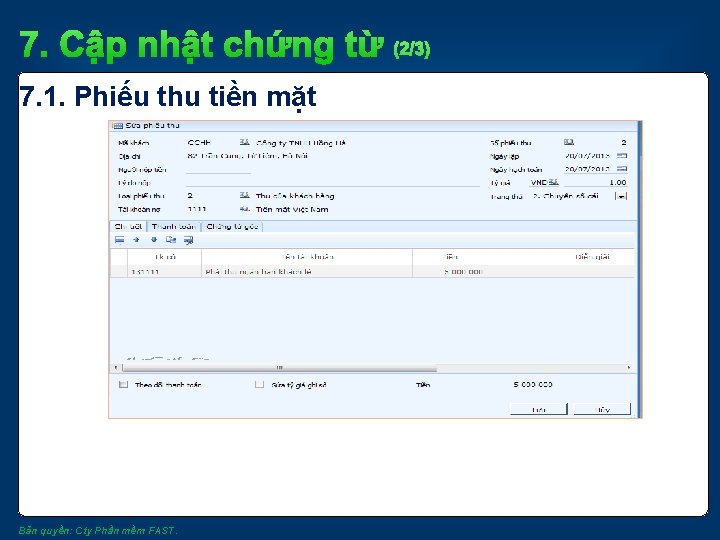Click the total Tiền value at bottom
Viewport: 720px width, 540px height.
point(533,384)
